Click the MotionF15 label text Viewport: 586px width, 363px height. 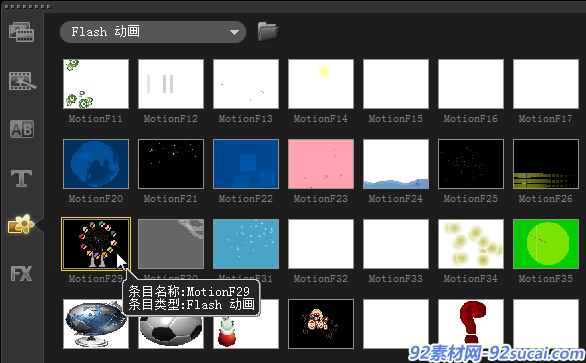click(x=396, y=119)
